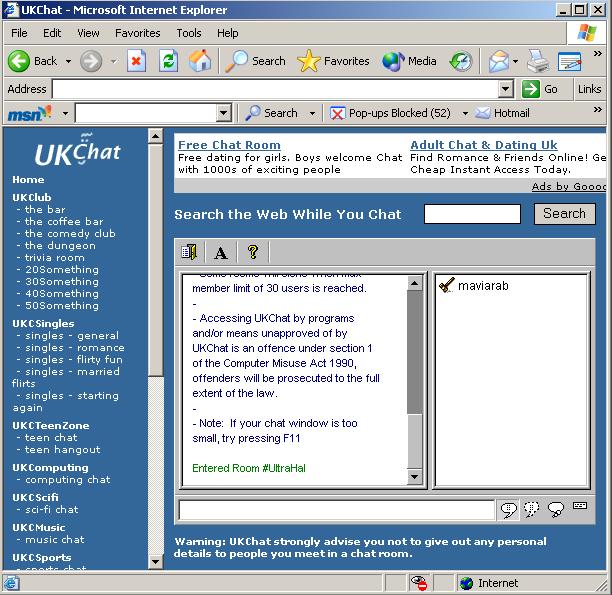Click the small keyboard icon by chat input
Viewport: 612px width, 595px height.
[580, 506]
